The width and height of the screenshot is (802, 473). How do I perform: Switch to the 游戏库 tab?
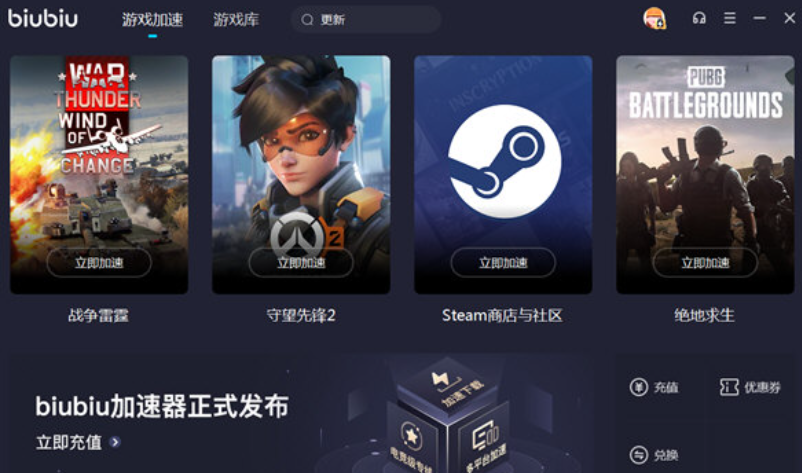pos(236,20)
